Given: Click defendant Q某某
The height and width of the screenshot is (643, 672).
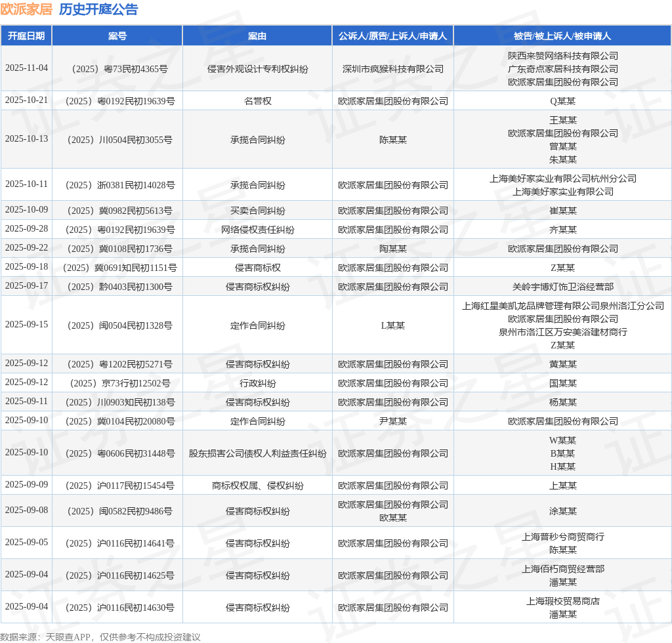Looking at the screenshot, I should point(562,101).
